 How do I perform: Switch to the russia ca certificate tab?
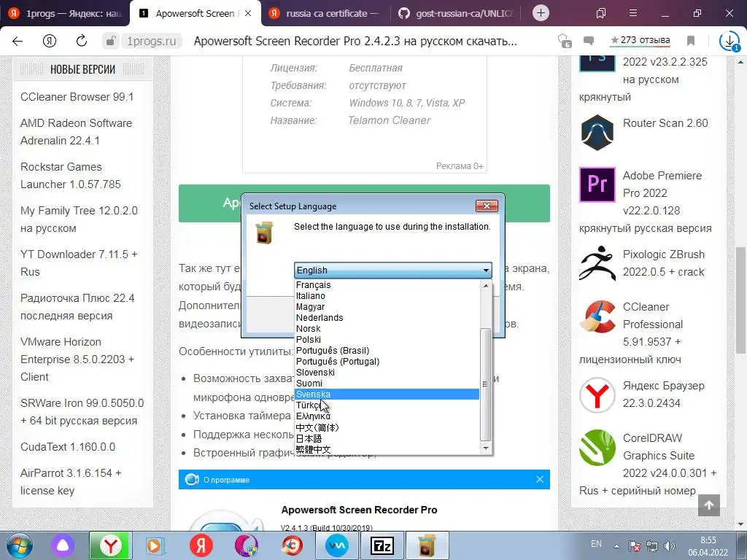326,13
